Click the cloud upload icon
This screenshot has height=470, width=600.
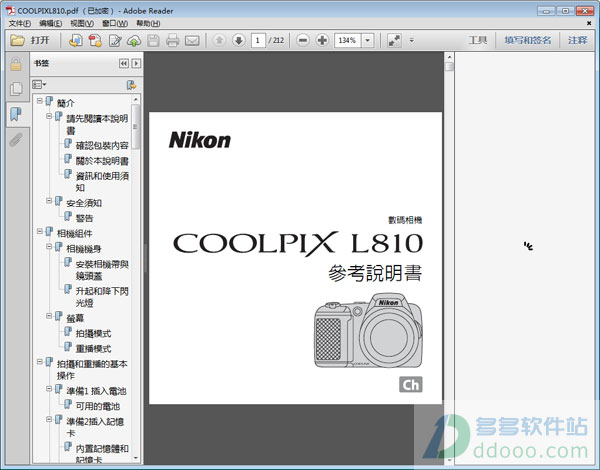pos(134,40)
